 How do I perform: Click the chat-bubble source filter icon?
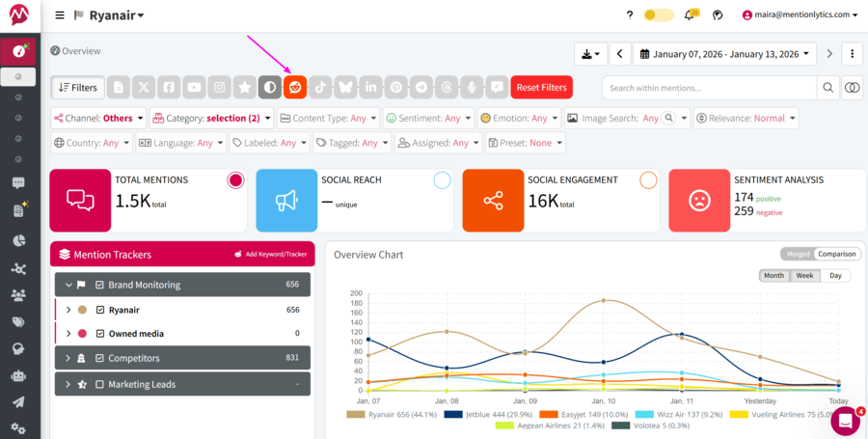tap(497, 88)
